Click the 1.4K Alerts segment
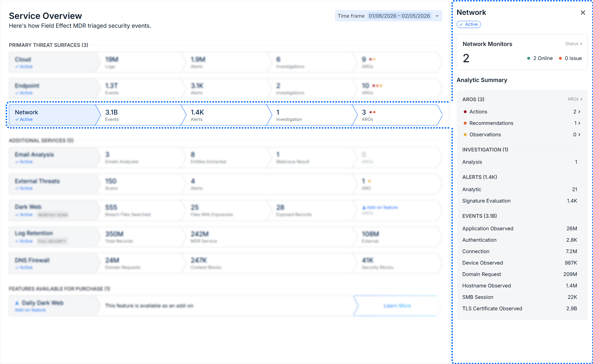The height and width of the screenshot is (364, 593). pyautogui.click(x=223, y=115)
